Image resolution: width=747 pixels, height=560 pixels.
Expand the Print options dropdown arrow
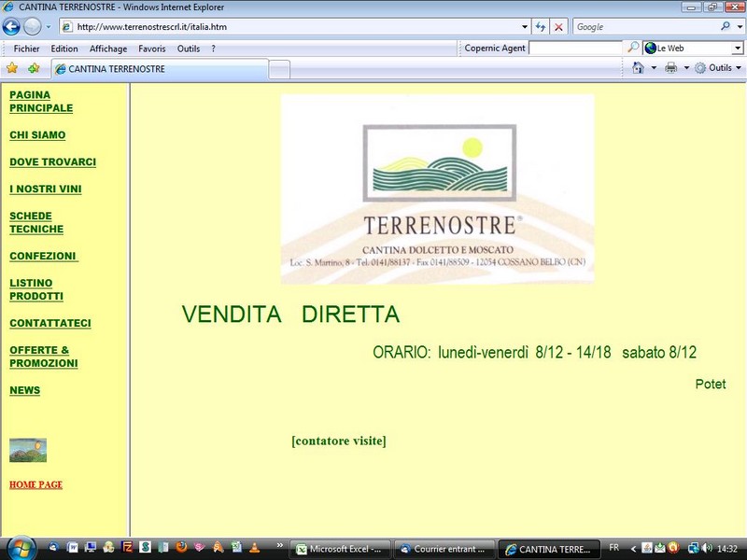pyautogui.click(x=686, y=68)
